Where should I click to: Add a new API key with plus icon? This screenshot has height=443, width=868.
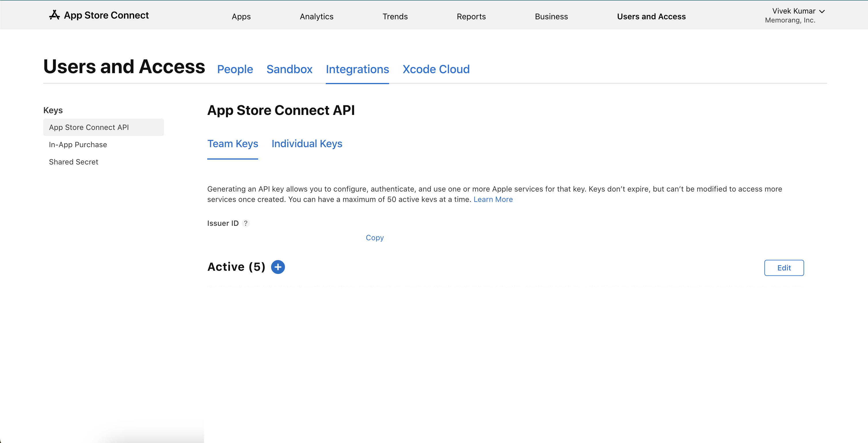click(278, 267)
